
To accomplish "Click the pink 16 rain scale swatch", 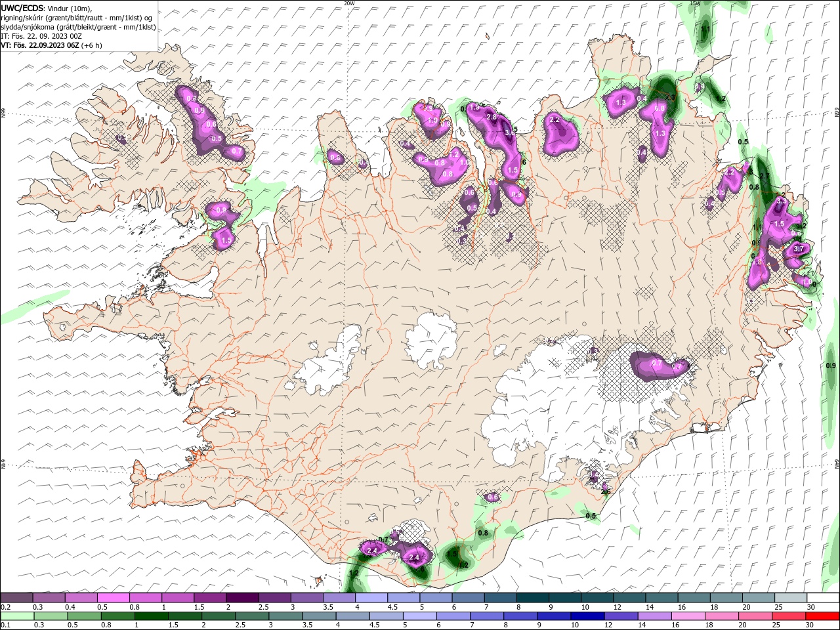I will pyautogui.click(x=688, y=616).
